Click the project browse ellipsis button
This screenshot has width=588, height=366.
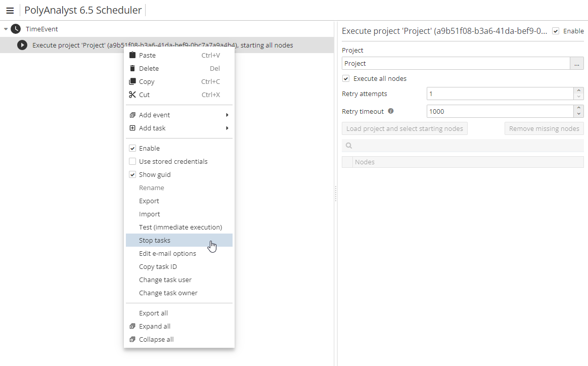tap(576, 63)
